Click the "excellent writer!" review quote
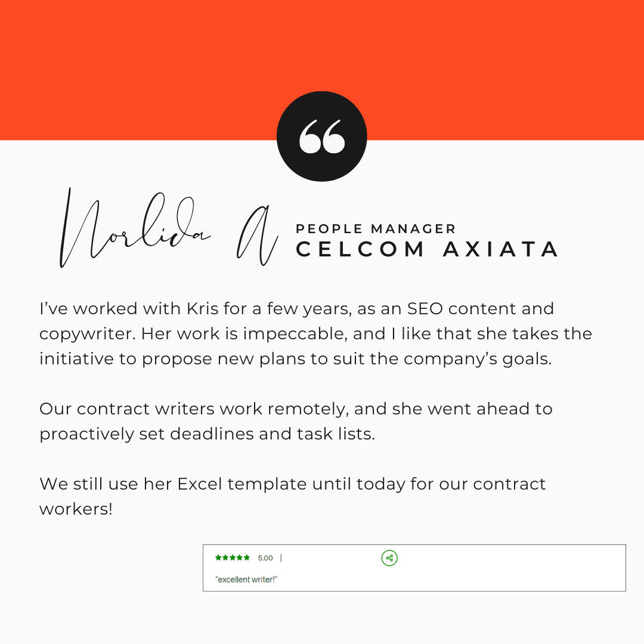 tap(246, 580)
